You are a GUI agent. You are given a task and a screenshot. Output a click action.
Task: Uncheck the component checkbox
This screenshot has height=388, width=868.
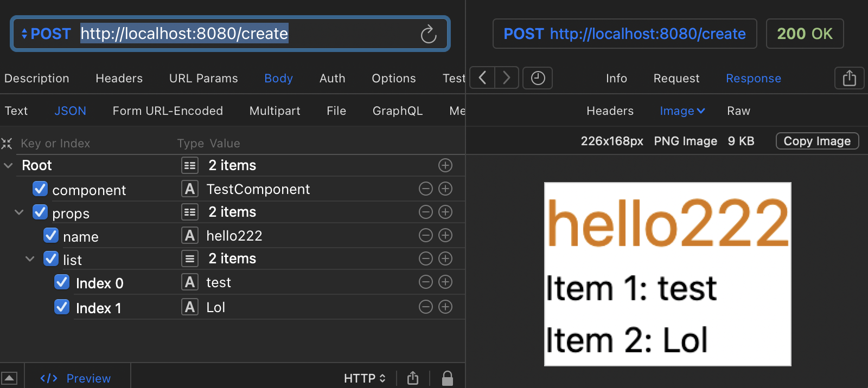pyautogui.click(x=40, y=189)
